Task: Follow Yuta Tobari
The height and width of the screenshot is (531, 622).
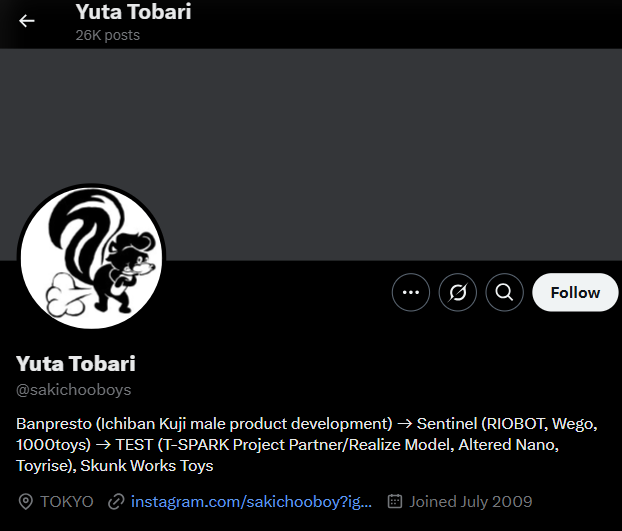Action: coord(575,292)
